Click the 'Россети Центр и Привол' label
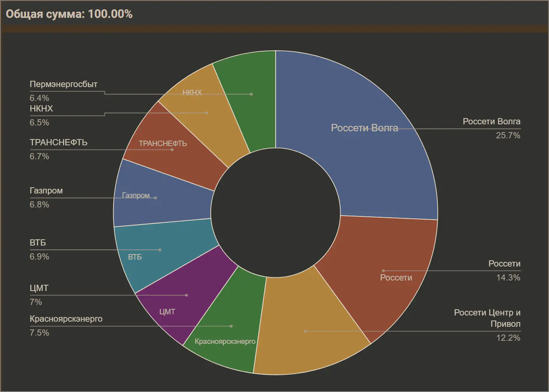 tap(487, 318)
